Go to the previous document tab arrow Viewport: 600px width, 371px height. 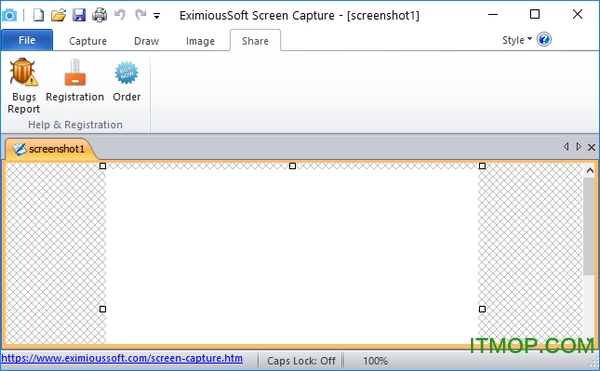pos(566,146)
